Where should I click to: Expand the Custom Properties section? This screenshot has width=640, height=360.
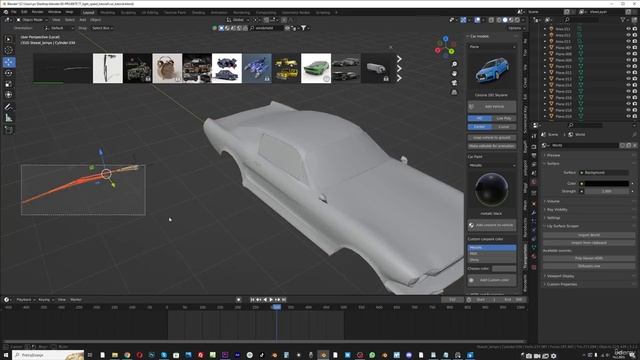tap(561, 284)
